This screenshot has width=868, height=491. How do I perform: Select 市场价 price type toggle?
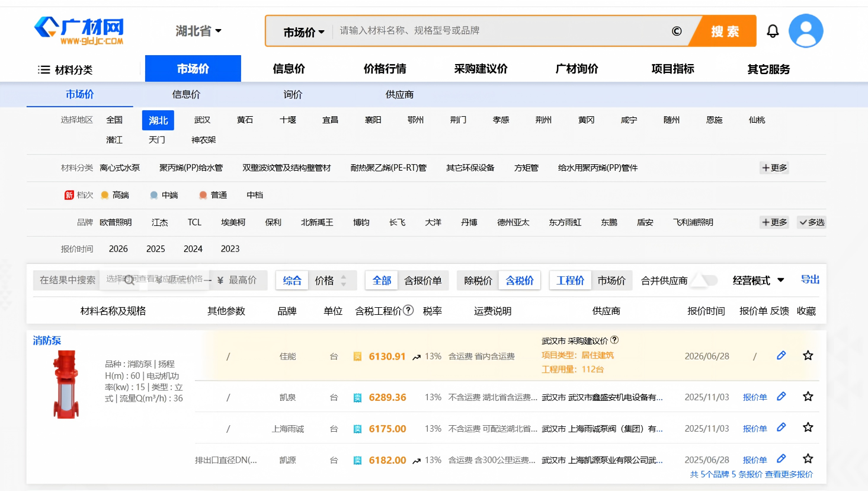611,280
